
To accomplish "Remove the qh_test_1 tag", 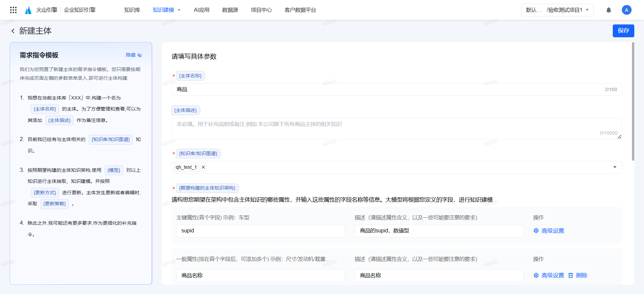I will coord(203,167).
